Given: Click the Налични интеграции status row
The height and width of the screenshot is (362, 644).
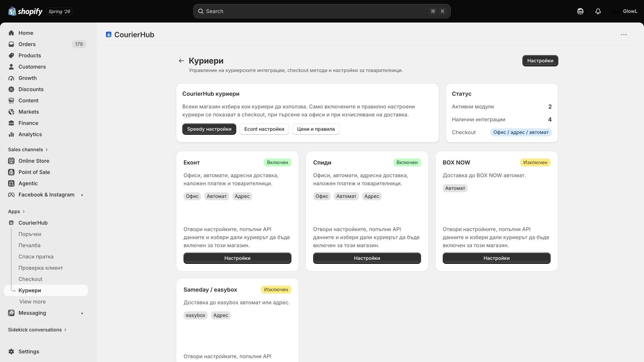Looking at the screenshot, I should click(502, 119).
